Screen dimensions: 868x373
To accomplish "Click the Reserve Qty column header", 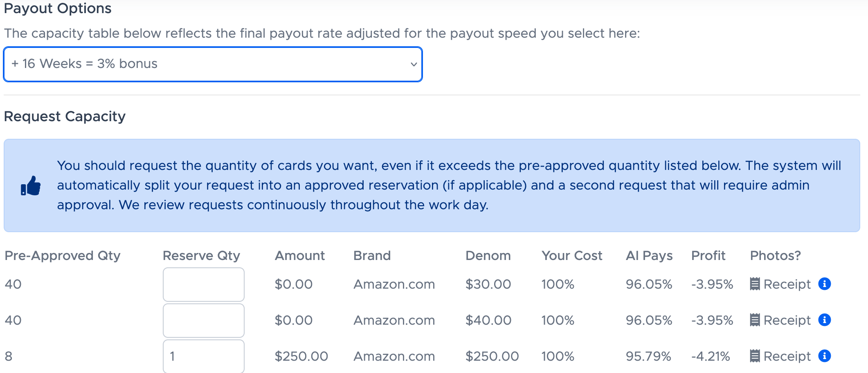I will click(x=201, y=255).
